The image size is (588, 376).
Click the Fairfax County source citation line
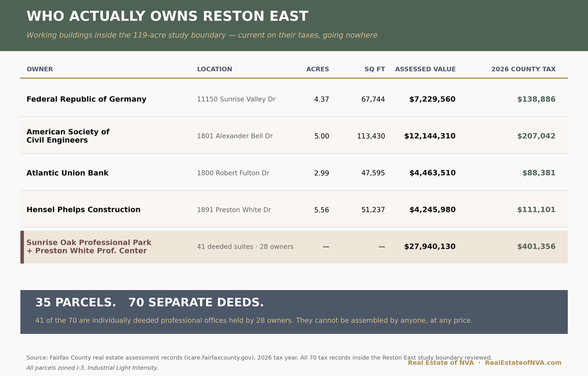tap(259, 358)
